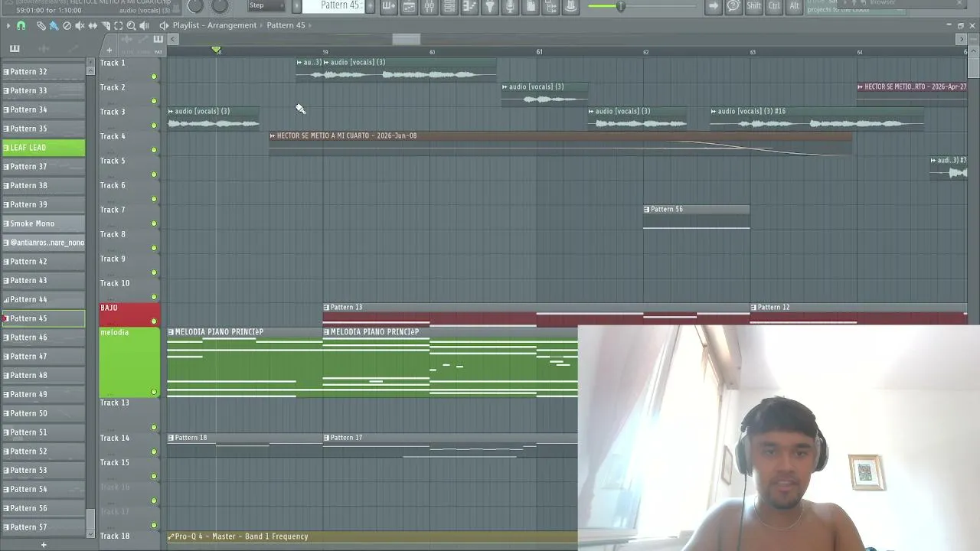Click the Ctrl modifier button
The height and width of the screenshot is (551, 980).
pos(774,6)
